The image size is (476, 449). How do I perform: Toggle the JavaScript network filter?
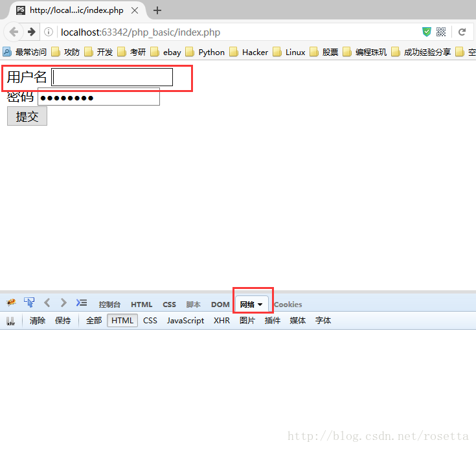(185, 320)
